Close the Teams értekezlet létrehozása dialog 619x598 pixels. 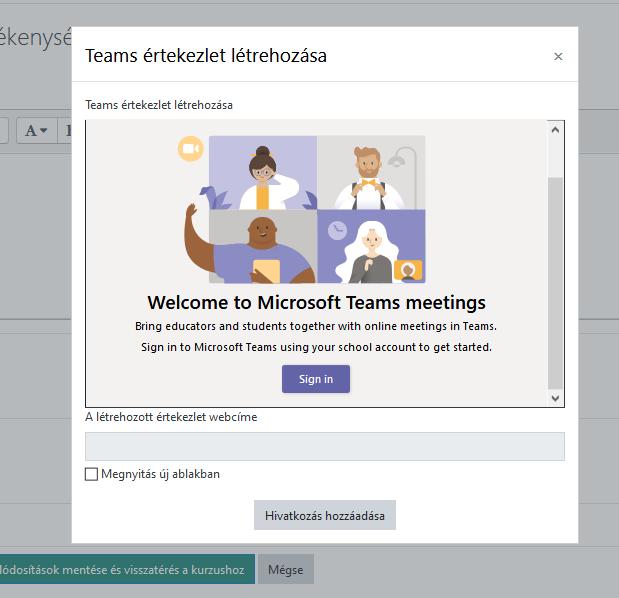click(x=558, y=56)
